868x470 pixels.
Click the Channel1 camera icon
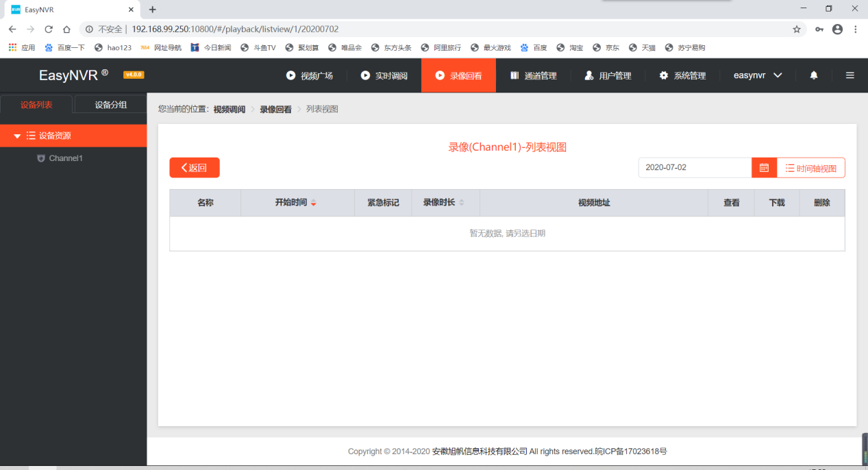click(41, 158)
